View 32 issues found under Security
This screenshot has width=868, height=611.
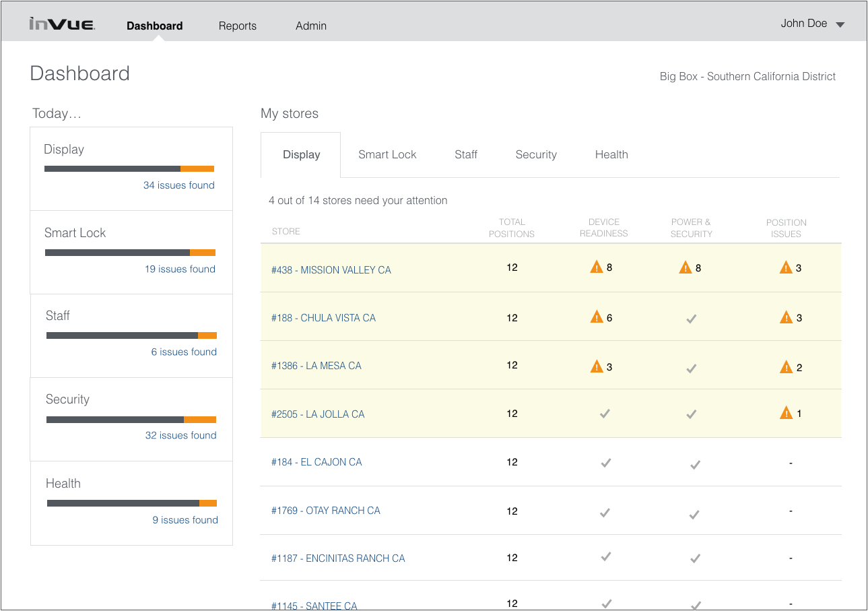coord(181,435)
